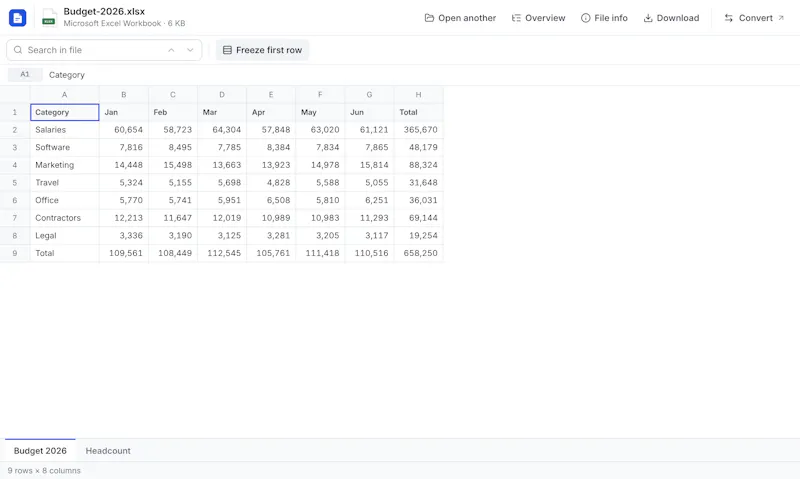Select the Marketing row label

[64, 165]
